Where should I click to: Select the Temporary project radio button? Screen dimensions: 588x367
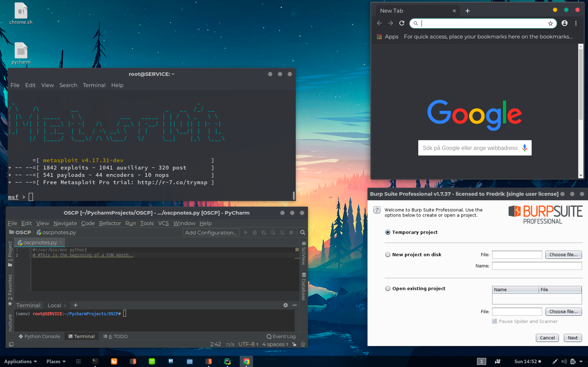[x=388, y=232]
